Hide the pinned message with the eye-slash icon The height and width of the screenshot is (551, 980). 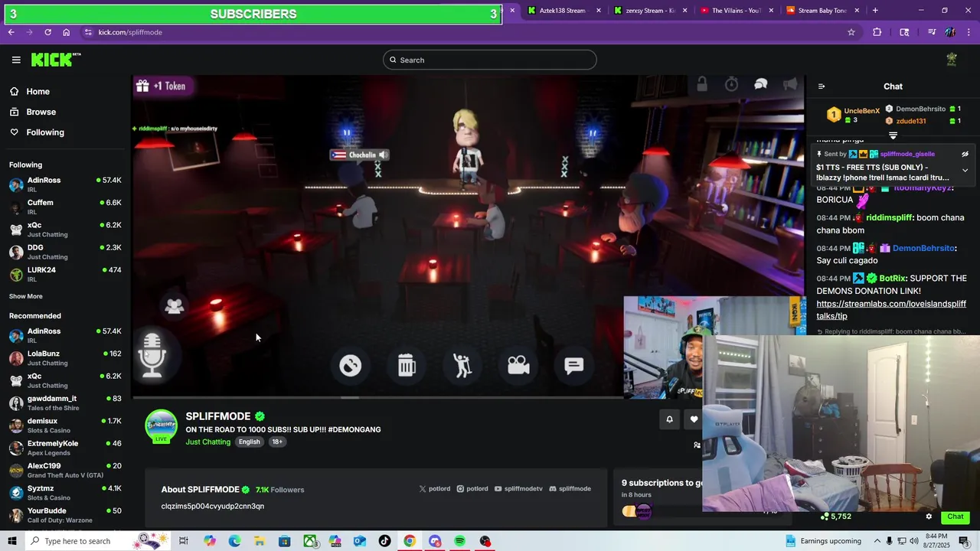965,154
